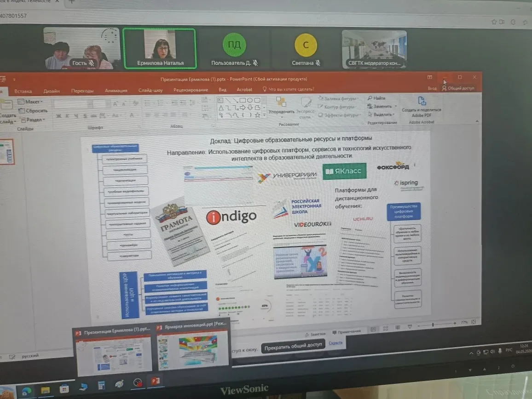Toggle bold (Ж) formatting
The height and width of the screenshot is (399, 532).
pos(59,116)
